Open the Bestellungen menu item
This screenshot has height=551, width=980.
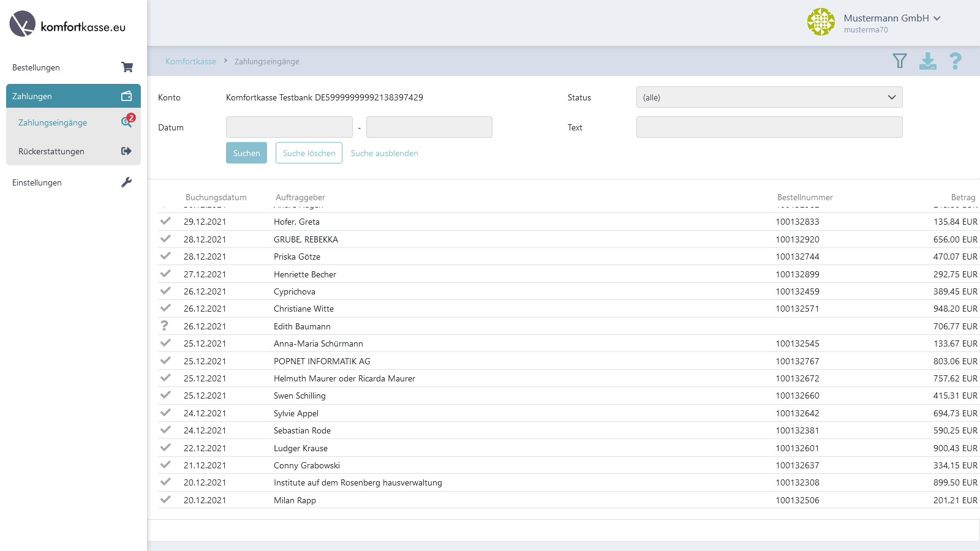coord(73,67)
